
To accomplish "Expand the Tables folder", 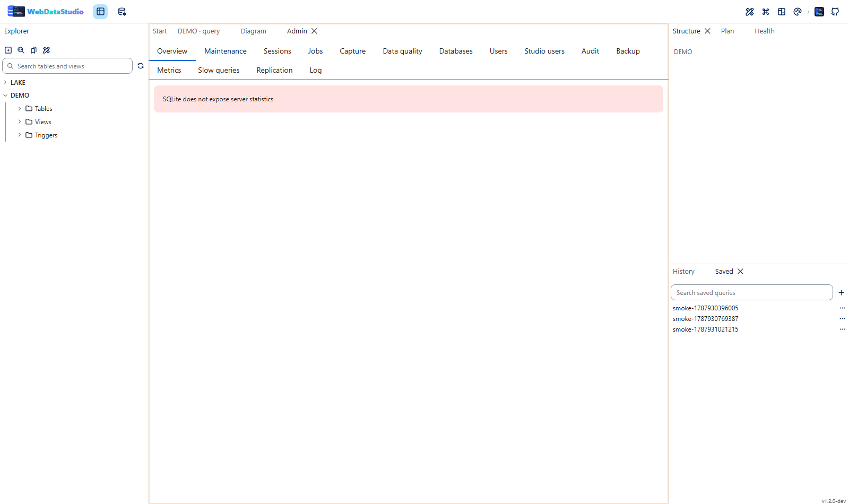I will tap(20, 109).
